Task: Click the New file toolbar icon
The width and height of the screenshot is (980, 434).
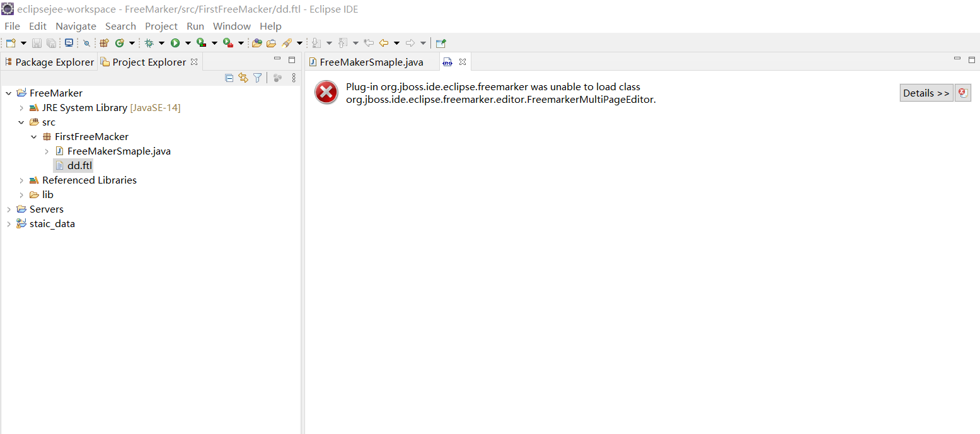Action: (11, 43)
